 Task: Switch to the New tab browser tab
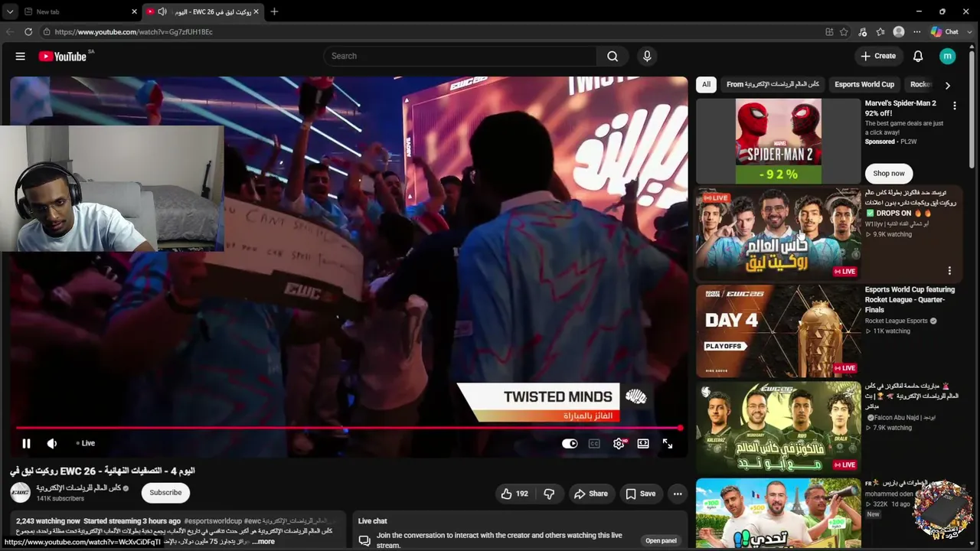click(79, 11)
